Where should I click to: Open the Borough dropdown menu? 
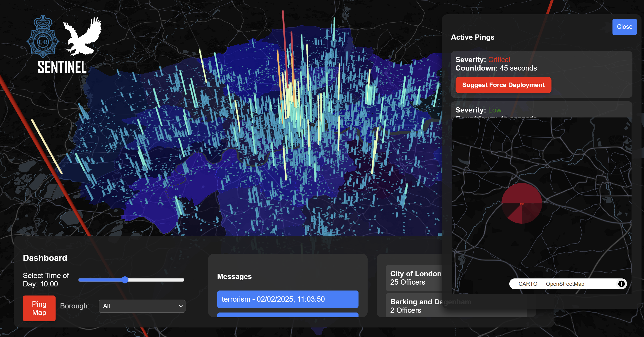point(142,306)
